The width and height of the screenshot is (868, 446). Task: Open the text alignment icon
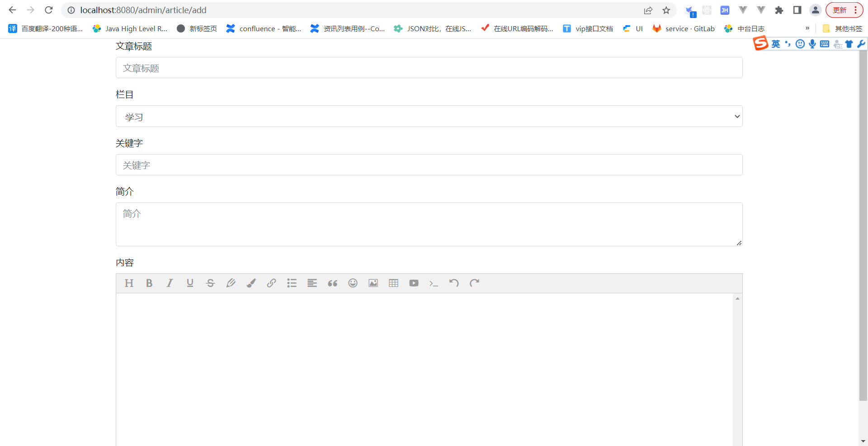(312, 283)
